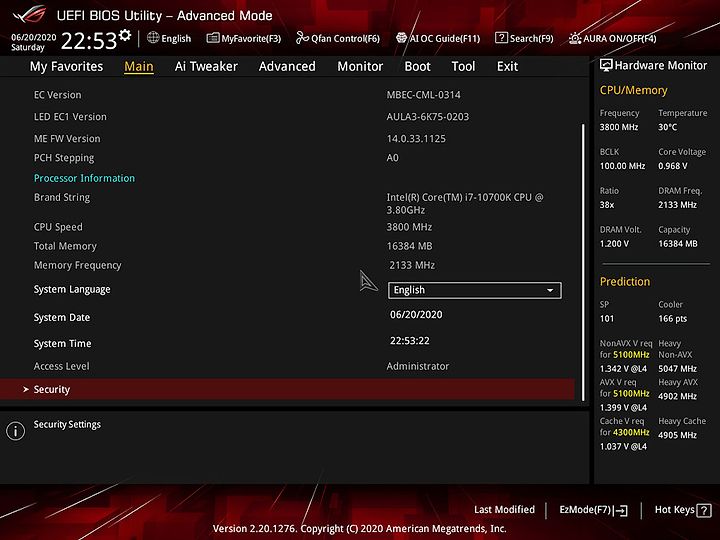Click the Security Settings help text
Screen dimensions: 720x540
(x=67, y=425)
